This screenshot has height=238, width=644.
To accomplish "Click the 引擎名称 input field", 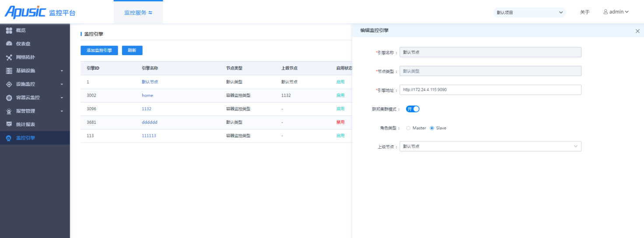I will 490,52.
